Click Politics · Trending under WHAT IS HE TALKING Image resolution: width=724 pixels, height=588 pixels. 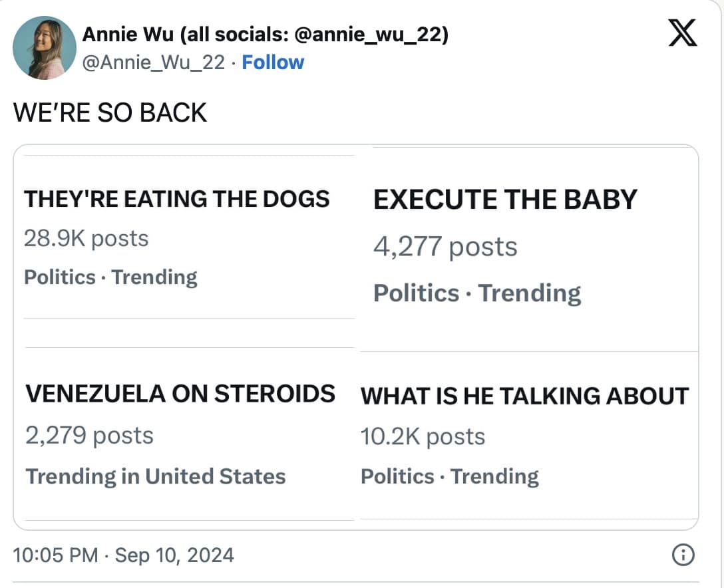click(450, 476)
